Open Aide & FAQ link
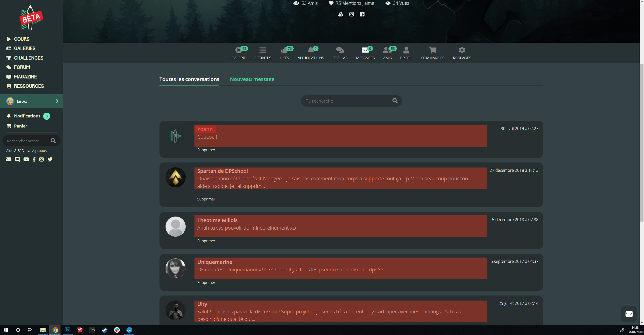Screen dimensions: 644x335 (15, 151)
